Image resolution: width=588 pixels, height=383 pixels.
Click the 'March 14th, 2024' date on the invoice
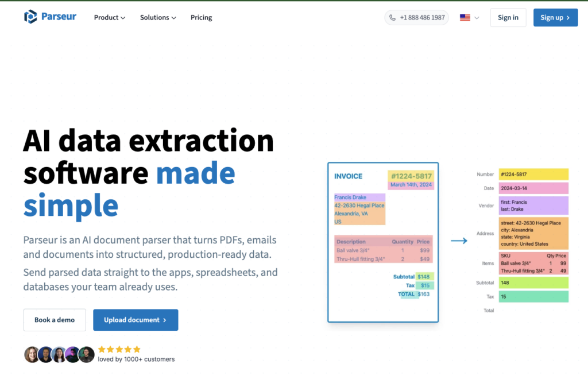coord(411,185)
